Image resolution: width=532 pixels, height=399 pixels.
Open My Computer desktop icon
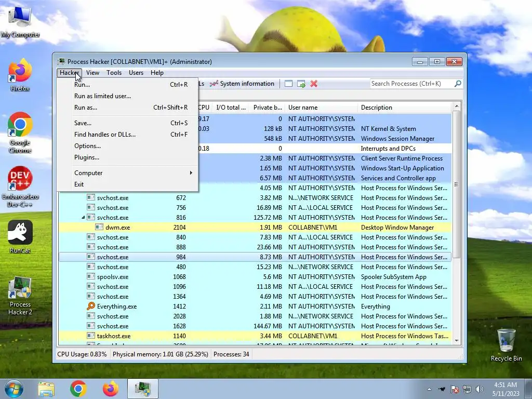[20, 22]
